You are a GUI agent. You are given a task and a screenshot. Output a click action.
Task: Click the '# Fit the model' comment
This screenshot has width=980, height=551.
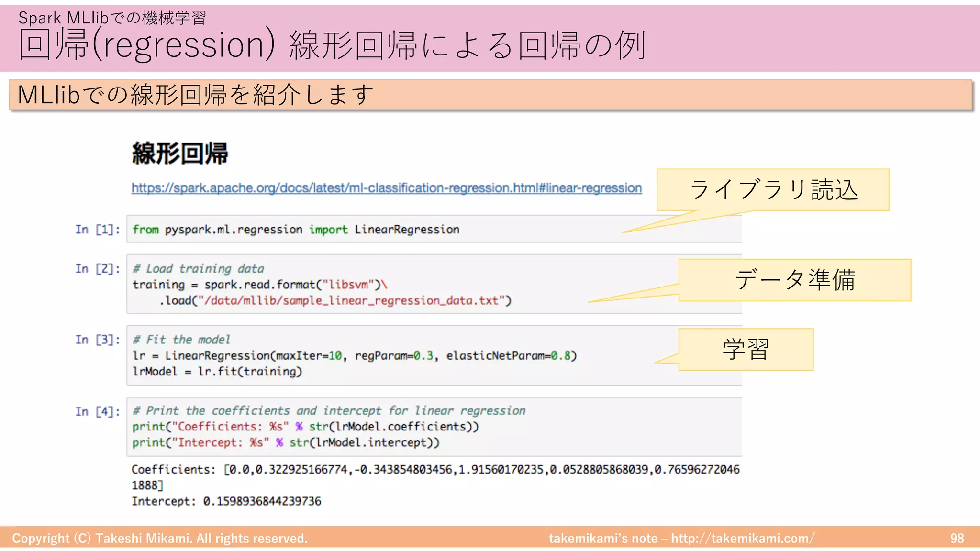point(181,340)
